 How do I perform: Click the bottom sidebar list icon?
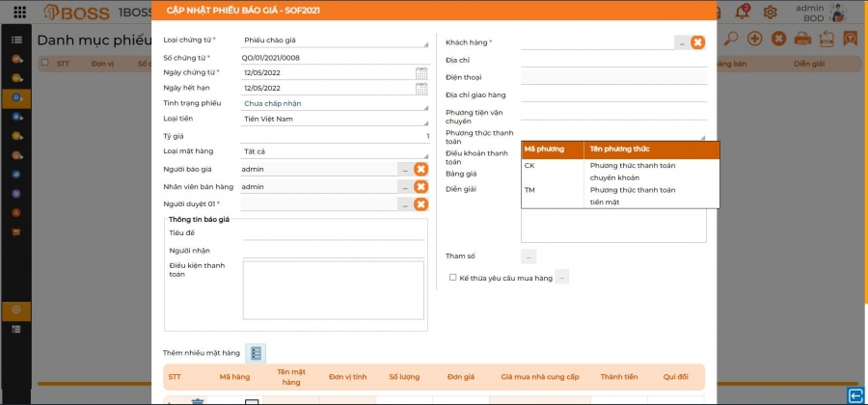pyautogui.click(x=16, y=329)
